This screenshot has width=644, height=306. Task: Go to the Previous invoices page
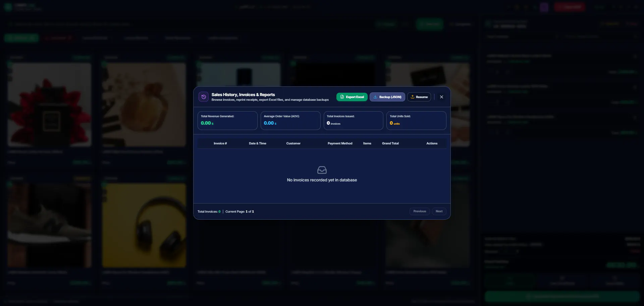420,211
